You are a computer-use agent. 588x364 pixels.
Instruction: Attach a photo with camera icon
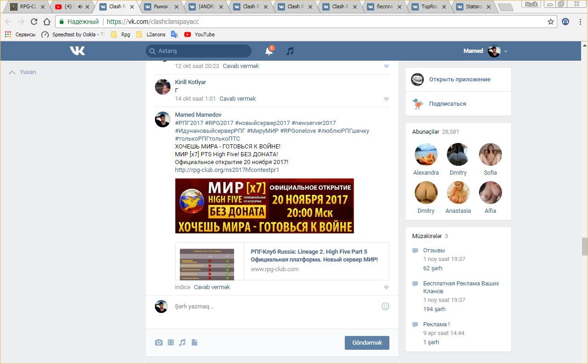[x=159, y=342]
